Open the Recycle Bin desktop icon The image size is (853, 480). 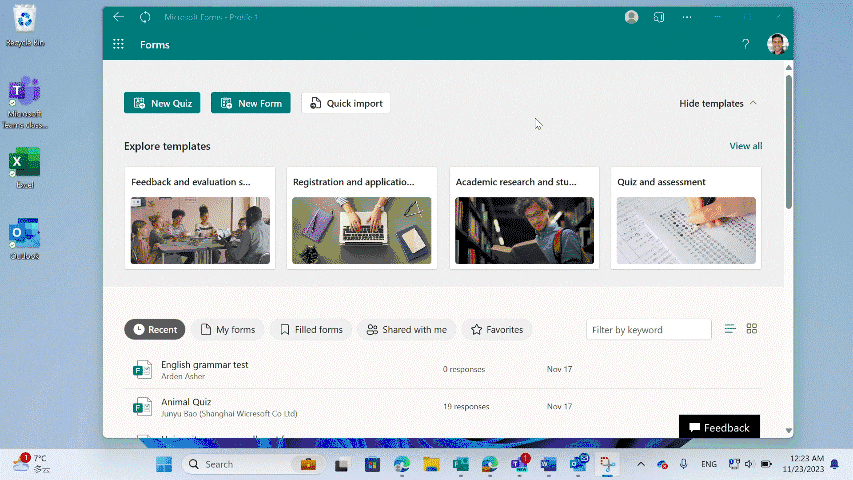click(25, 26)
